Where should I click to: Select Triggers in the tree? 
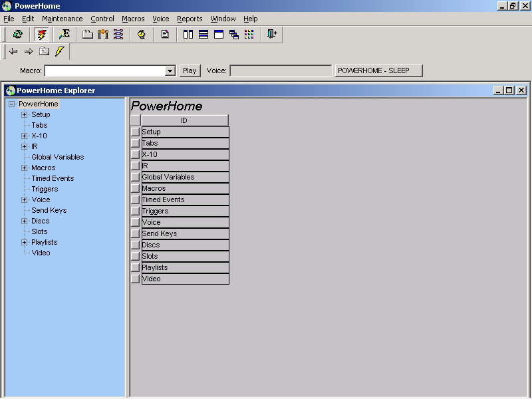click(45, 189)
